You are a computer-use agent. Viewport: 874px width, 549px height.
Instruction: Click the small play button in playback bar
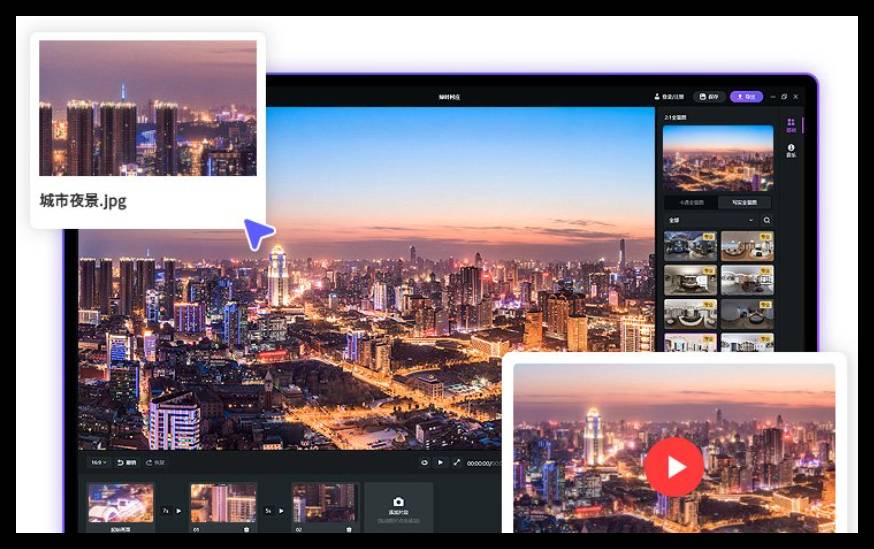pyautogui.click(x=440, y=463)
